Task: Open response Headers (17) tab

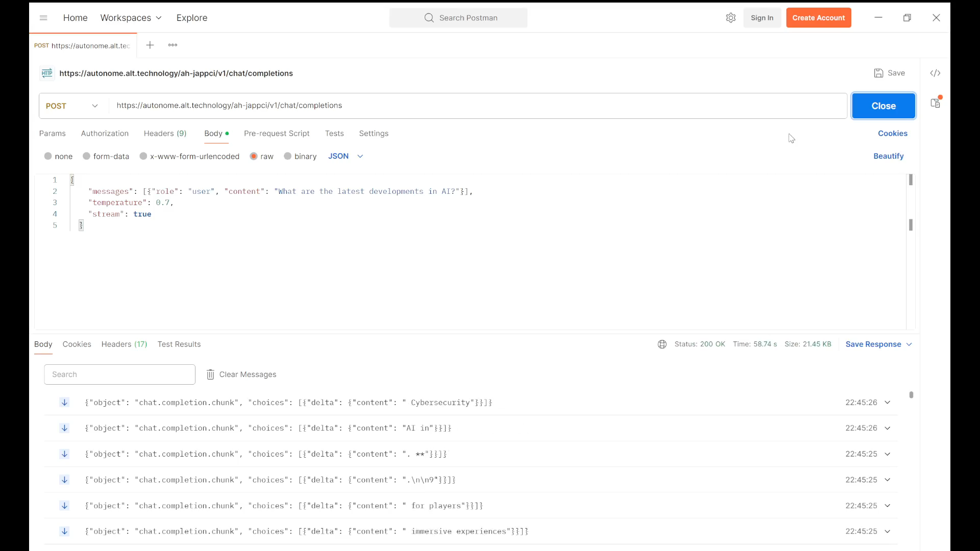Action: point(124,344)
